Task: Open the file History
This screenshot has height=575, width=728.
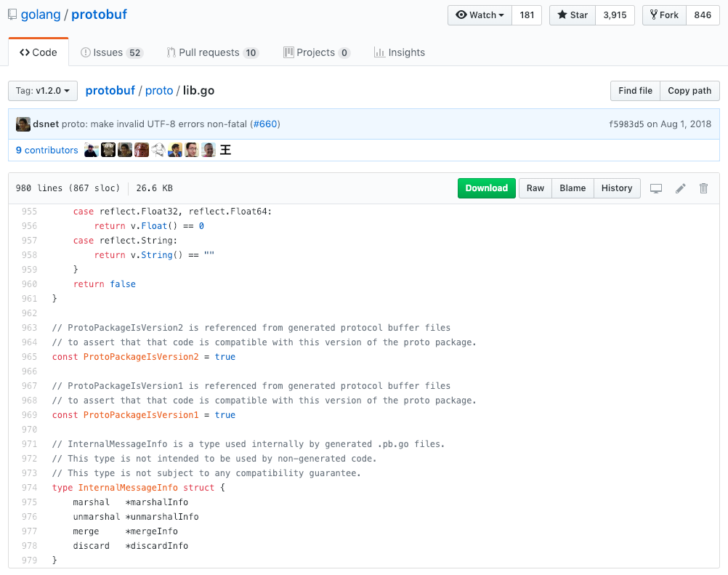Action: pos(617,188)
